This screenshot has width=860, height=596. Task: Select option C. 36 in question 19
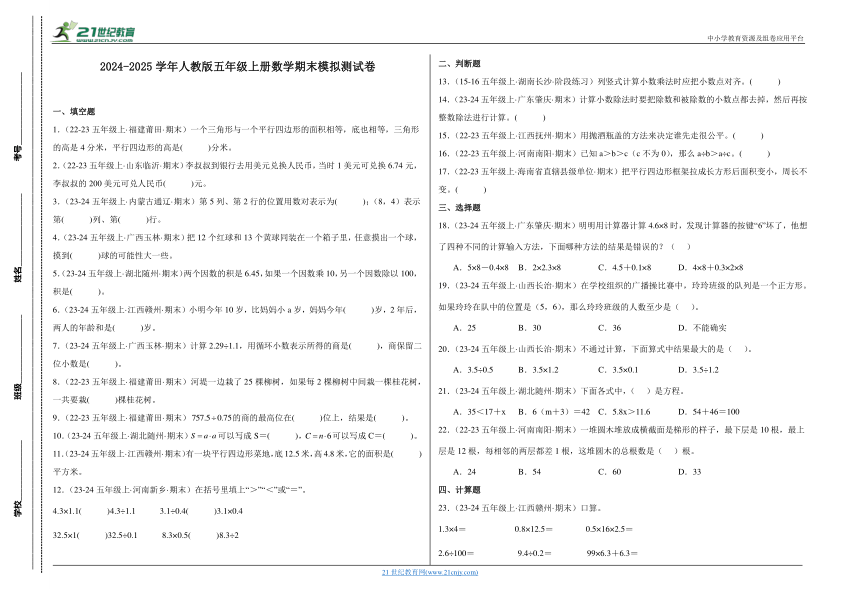click(610, 328)
